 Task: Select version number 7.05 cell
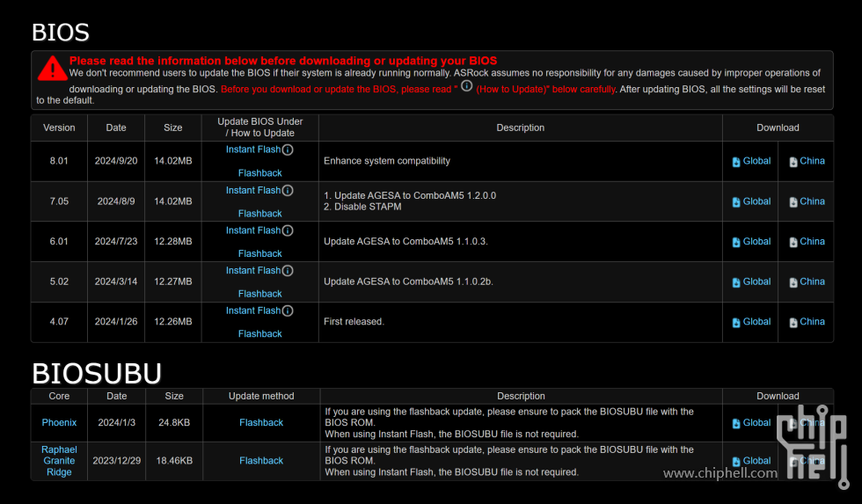click(x=59, y=201)
